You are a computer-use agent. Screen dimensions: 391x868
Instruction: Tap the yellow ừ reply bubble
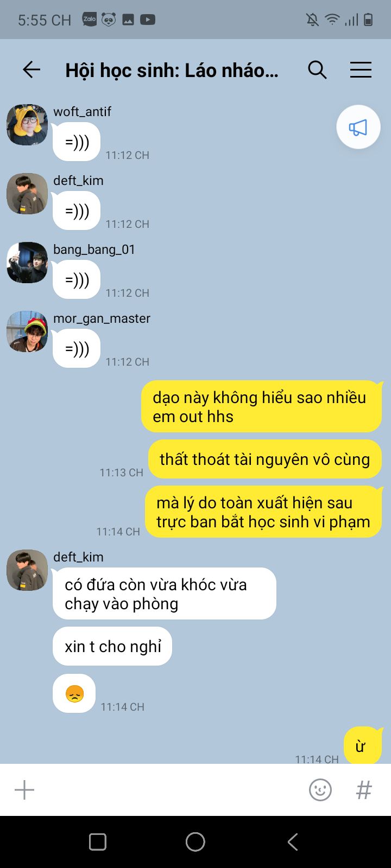point(360,745)
